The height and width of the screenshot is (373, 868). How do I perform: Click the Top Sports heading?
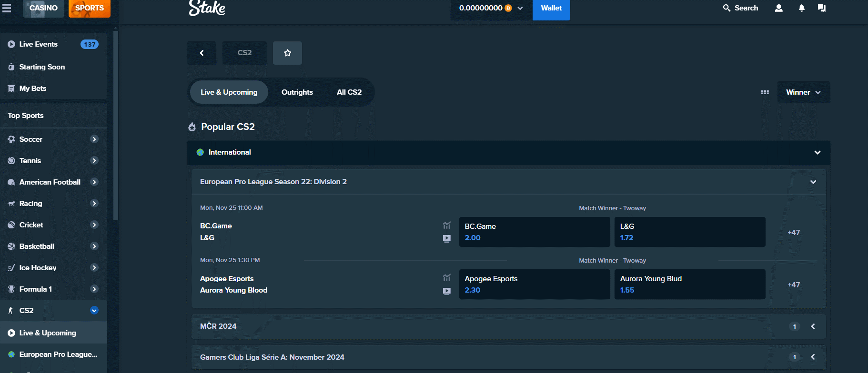(26, 116)
